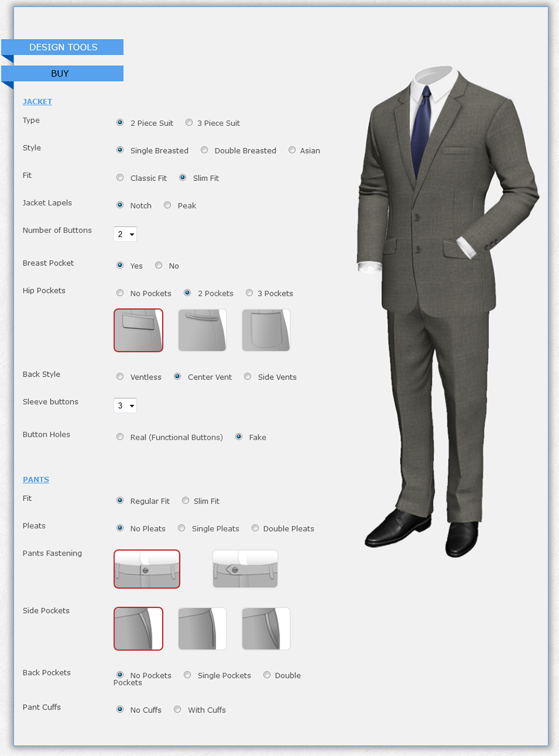559x756 pixels.
Task: Click the gray suit preview image
Action: click(x=447, y=312)
